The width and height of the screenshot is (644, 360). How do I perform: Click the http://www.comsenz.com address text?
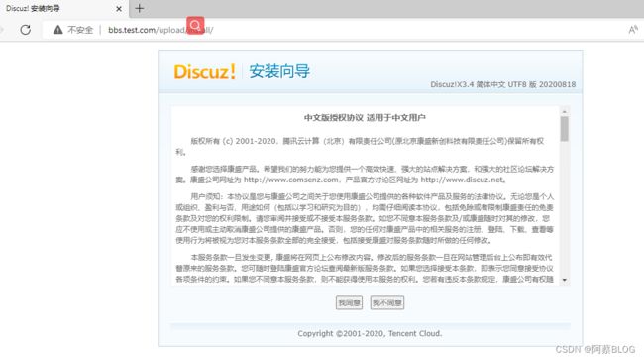tap(290, 180)
